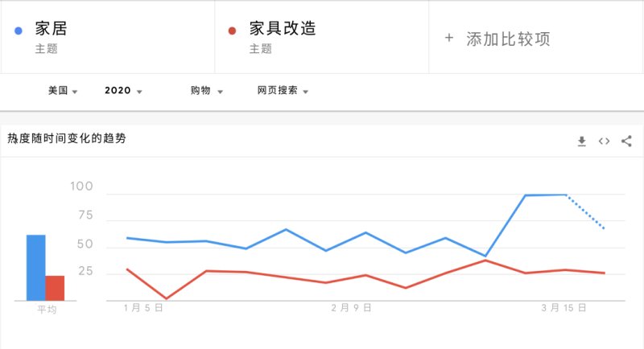Select the red average bar
Image resolution: width=644 pixels, height=349 pixels.
55,288
